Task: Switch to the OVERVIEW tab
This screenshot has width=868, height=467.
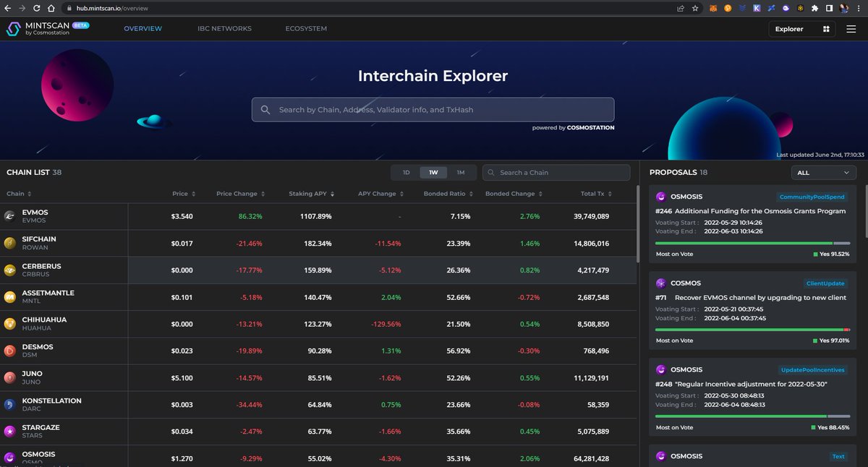Action: (x=143, y=29)
